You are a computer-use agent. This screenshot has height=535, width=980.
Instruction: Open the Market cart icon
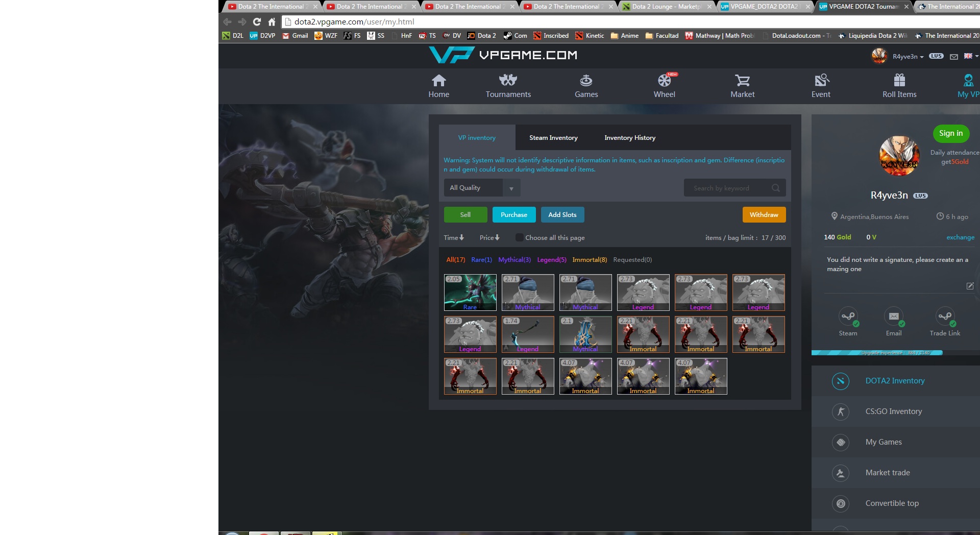742,80
